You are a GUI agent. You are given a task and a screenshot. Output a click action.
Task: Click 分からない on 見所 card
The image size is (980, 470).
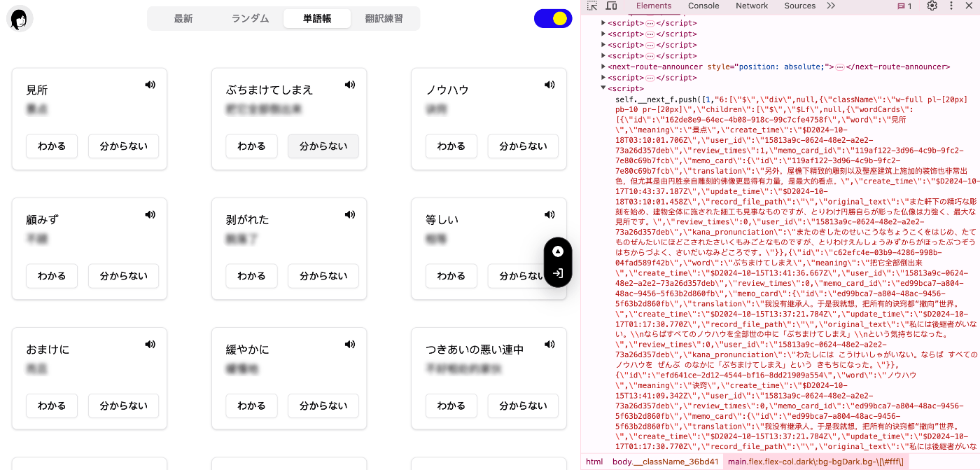click(123, 146)
